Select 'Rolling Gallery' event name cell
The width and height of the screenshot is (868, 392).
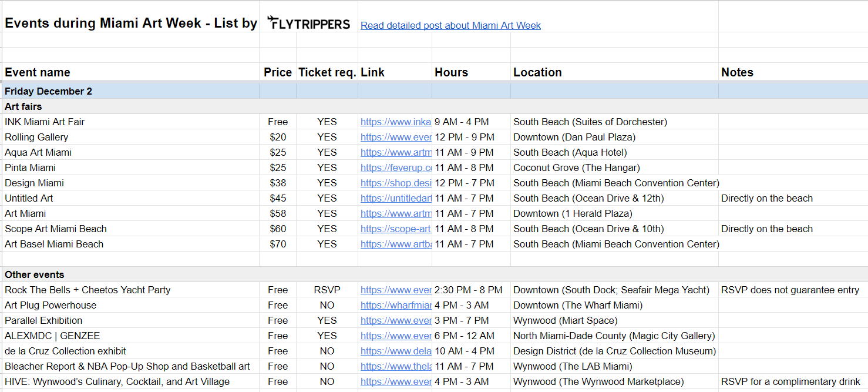click(131, 137)
